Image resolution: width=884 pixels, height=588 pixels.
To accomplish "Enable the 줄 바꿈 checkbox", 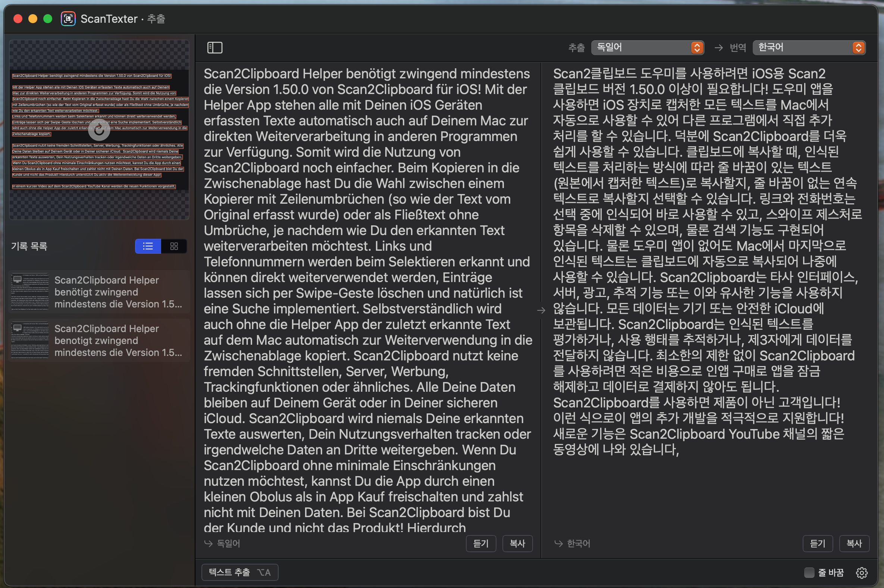I will click(x=809, y=572).
